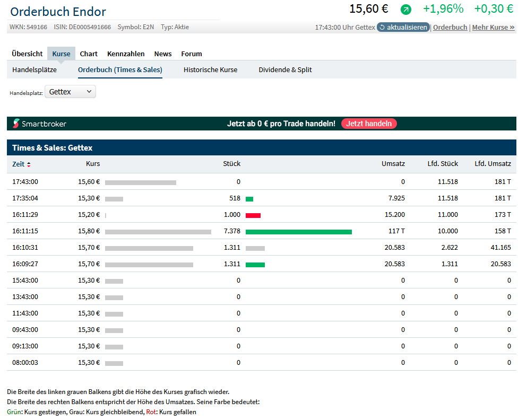Select the Kennzahlen tab
The width and height of the screenshot is (527, 420).
[126, 54]
